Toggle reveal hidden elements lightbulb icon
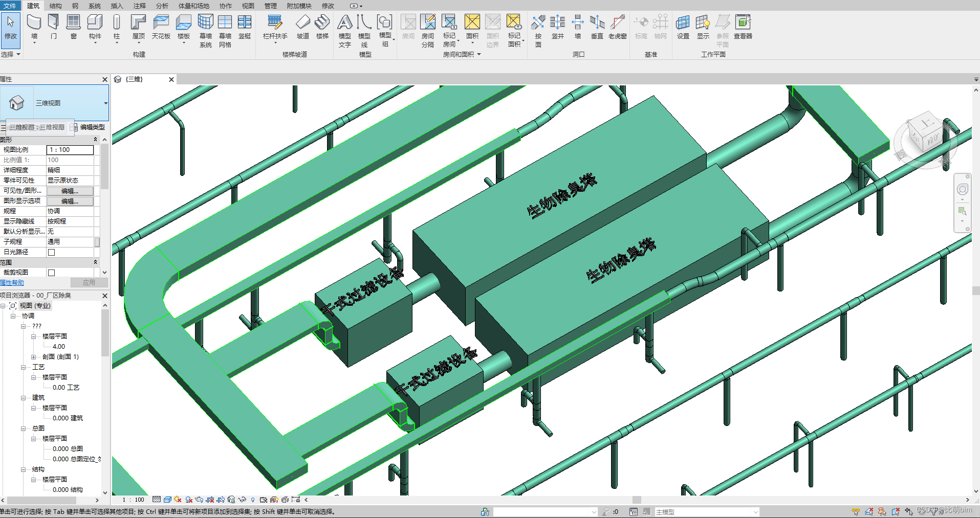980x518 pixels. 253,500
